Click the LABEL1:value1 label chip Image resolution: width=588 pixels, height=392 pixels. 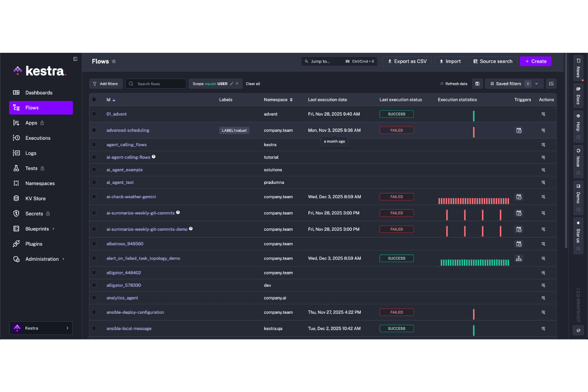[x=234, y=130]
